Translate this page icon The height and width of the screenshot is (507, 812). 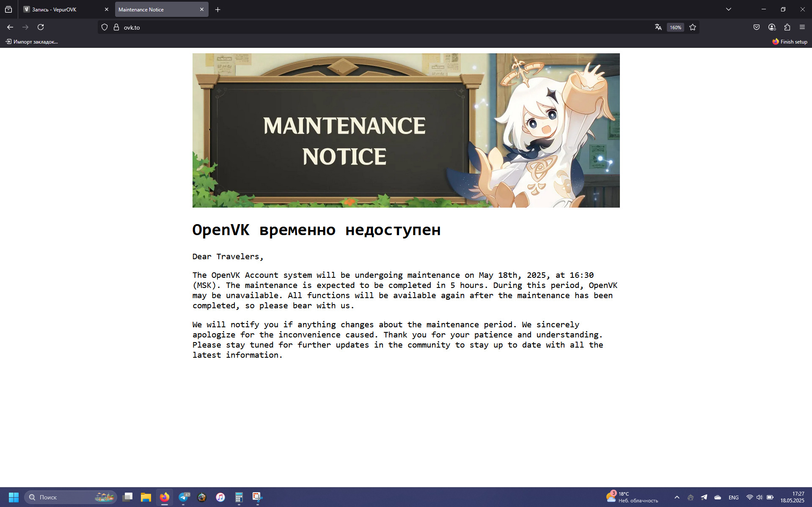[x=658, y=27]
